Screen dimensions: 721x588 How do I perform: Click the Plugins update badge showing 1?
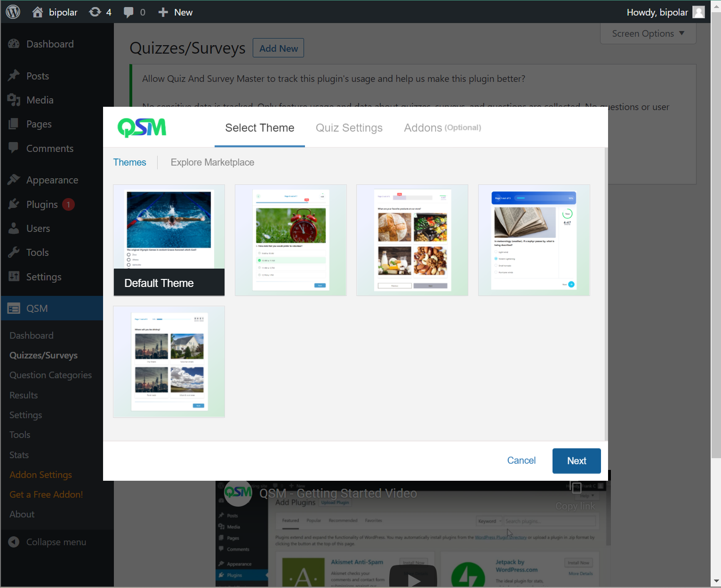[x=68, y=204]
